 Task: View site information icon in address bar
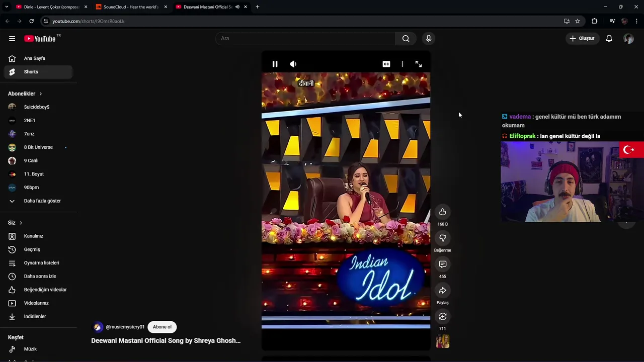point(46,21)
